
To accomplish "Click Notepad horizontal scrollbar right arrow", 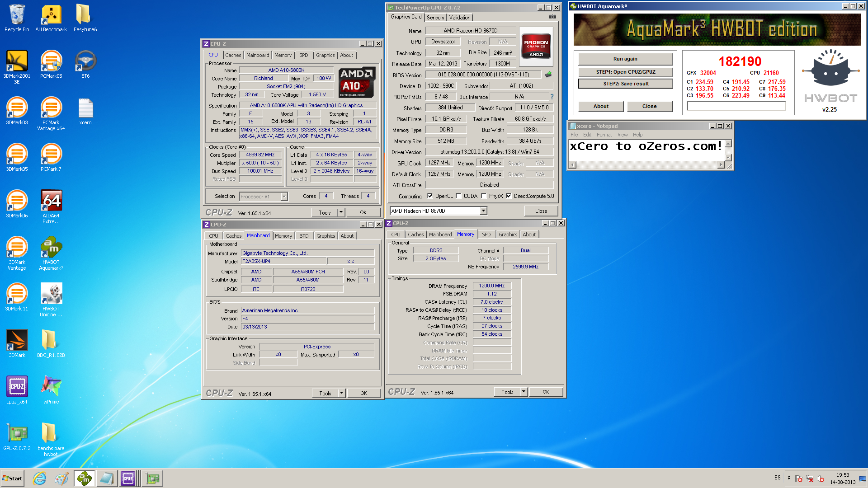I will (721, 165).
